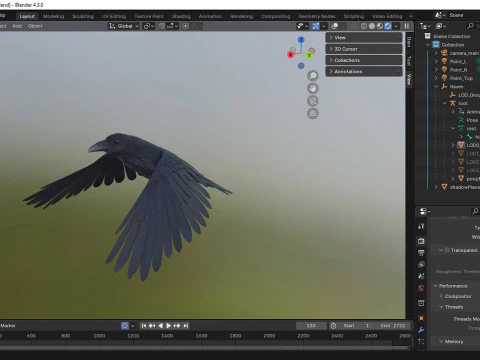Jump to first frame button
This screenshot has width=480, height=360.
[144, 326]
